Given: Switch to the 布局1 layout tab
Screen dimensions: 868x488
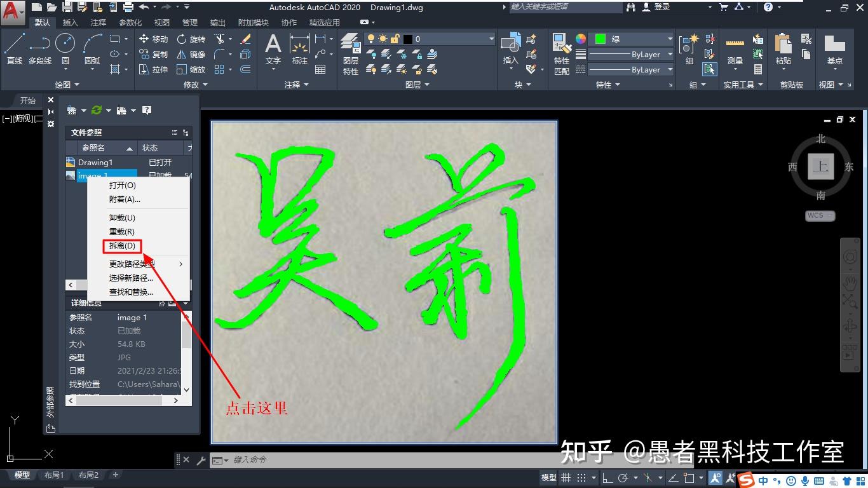Looking at the screenshot, I should [55, 474].
